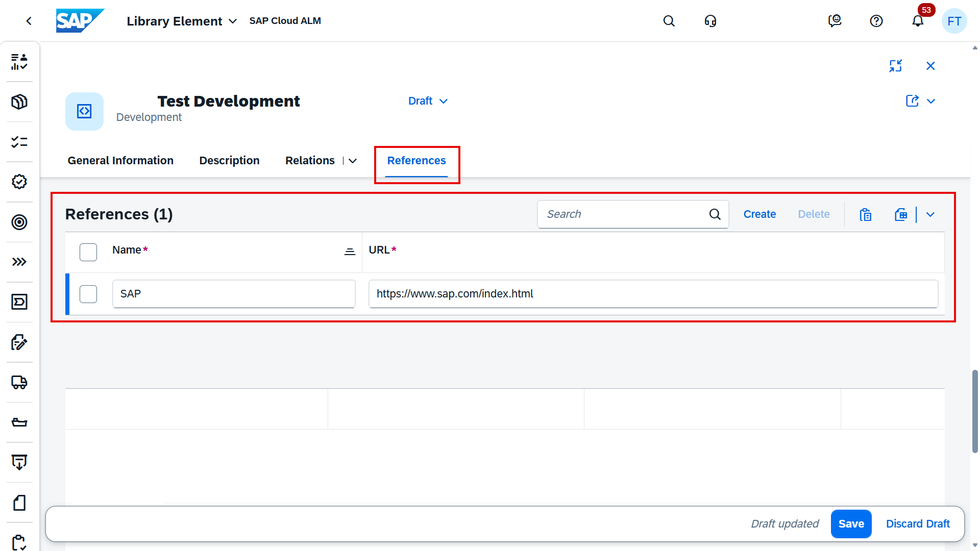Click the share/export icon
The image size is (980, 551).
[913, 101]
